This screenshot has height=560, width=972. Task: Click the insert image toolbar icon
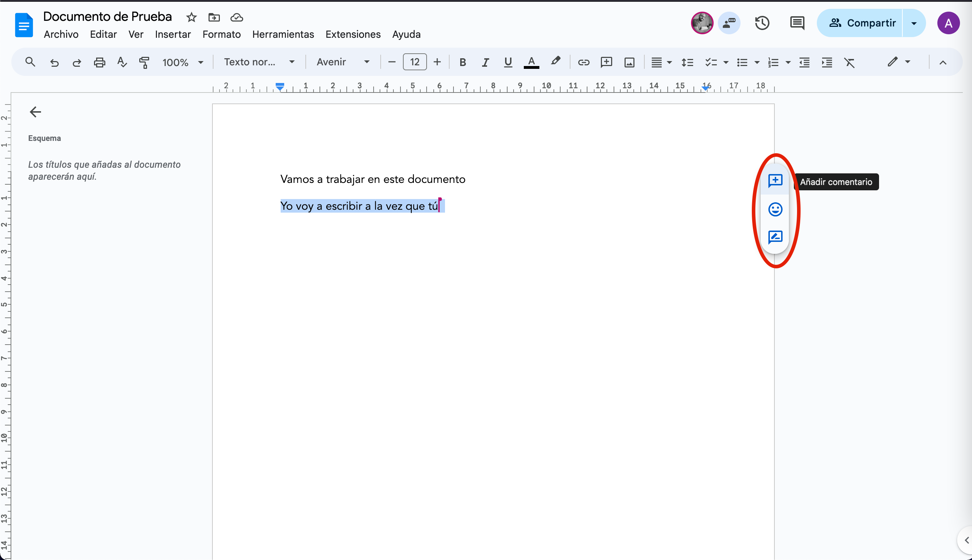(629, 62)
